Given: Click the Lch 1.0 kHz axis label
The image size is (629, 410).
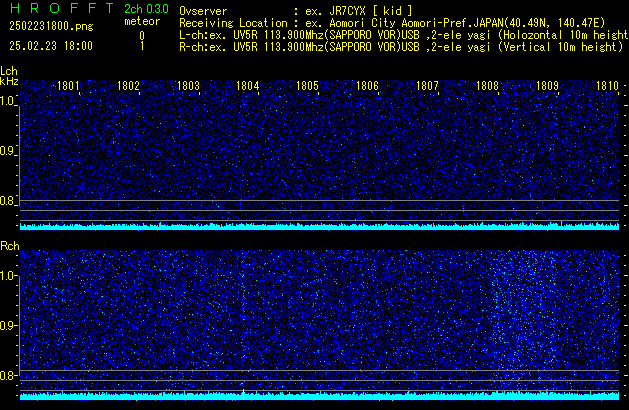Looking at the screenshot, I should click(x=8, y=101).
